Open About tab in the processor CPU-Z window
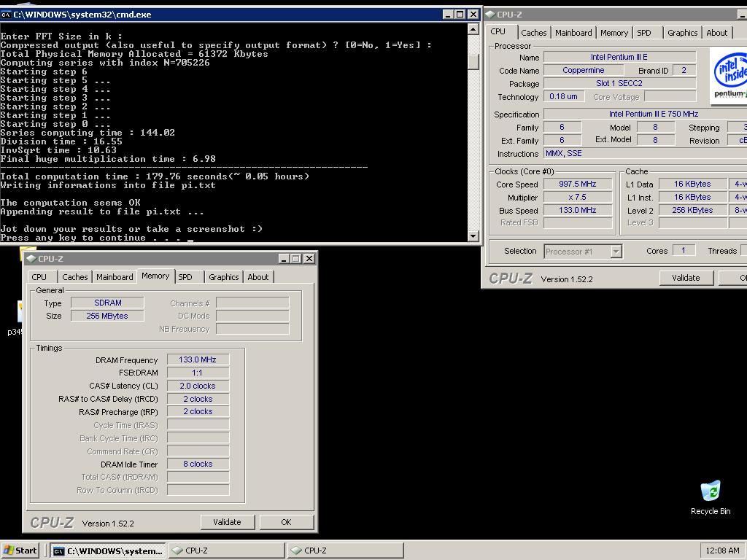This screenshot has height=560, width=747. click(x=716, y=33)
